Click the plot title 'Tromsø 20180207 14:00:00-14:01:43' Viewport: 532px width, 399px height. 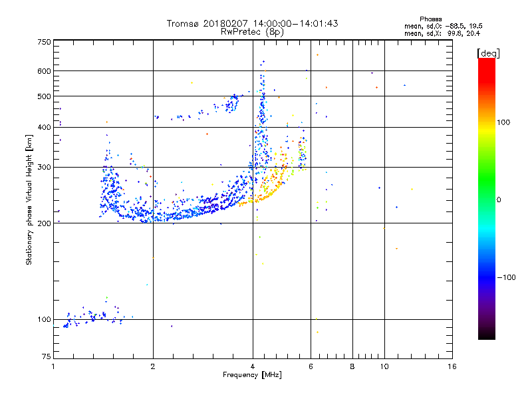point(252,23)
